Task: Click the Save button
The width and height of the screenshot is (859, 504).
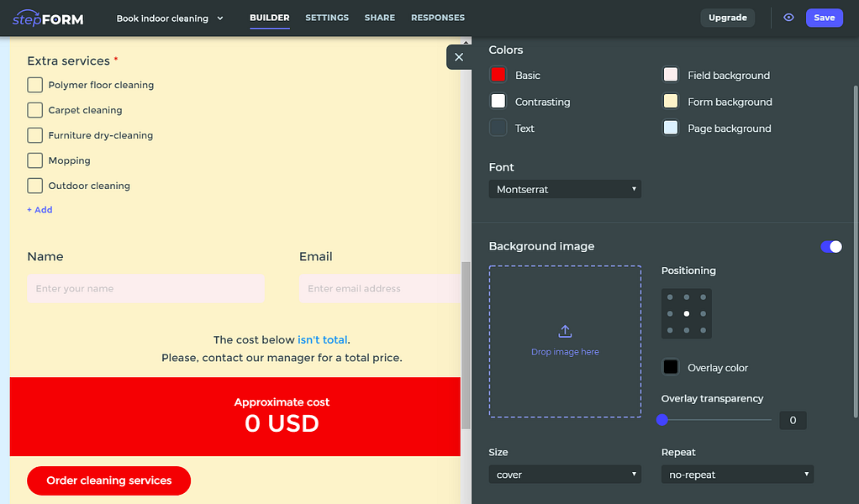Action: click(824, 18)
